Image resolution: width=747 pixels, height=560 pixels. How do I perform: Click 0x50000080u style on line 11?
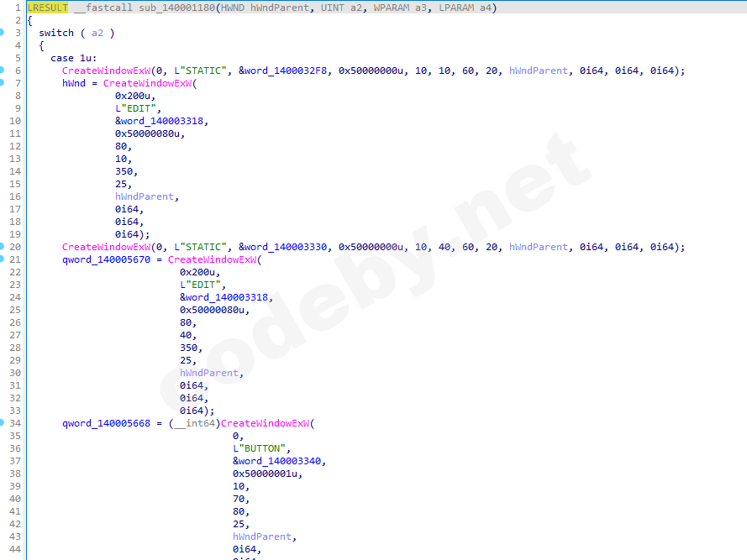click(147, 133)
